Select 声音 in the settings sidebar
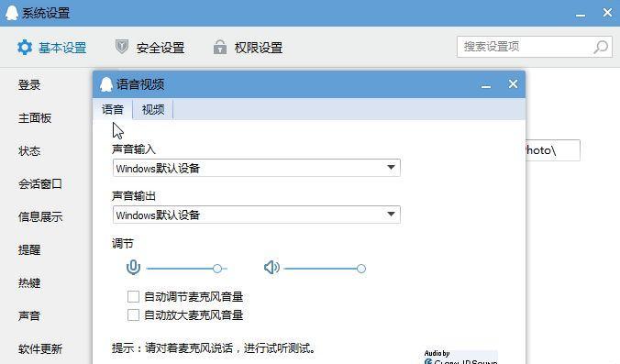This screenshot has height=364, width=620. pos(29,315)
